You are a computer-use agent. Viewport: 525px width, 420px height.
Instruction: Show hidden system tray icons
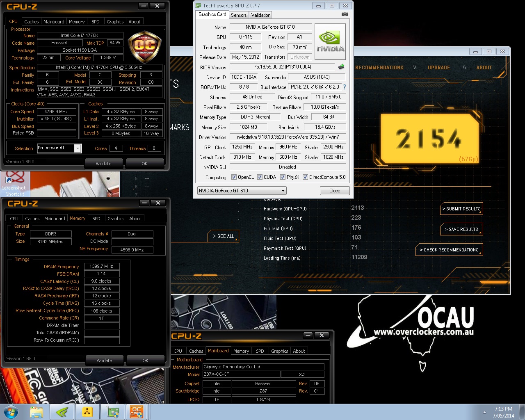484,412
